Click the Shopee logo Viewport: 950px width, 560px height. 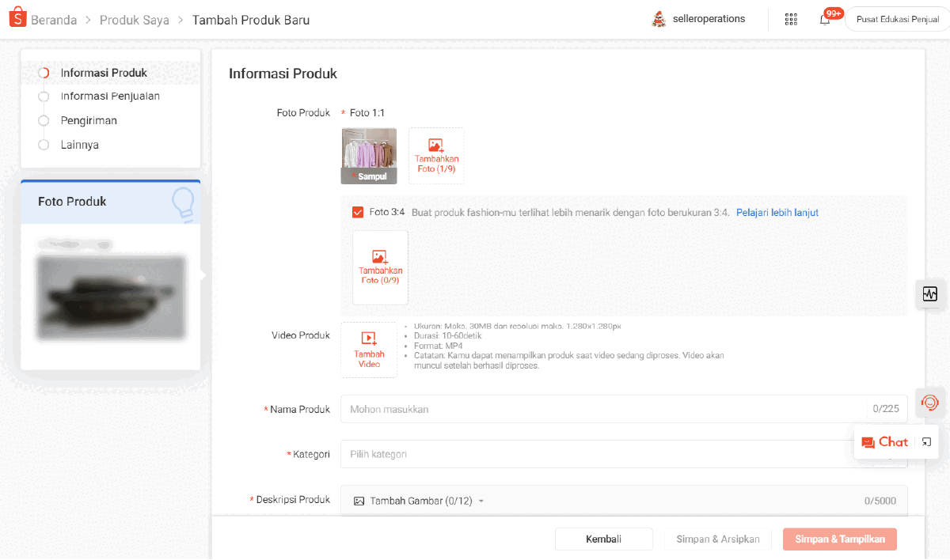pyautogui.click(x=17, y=17)
